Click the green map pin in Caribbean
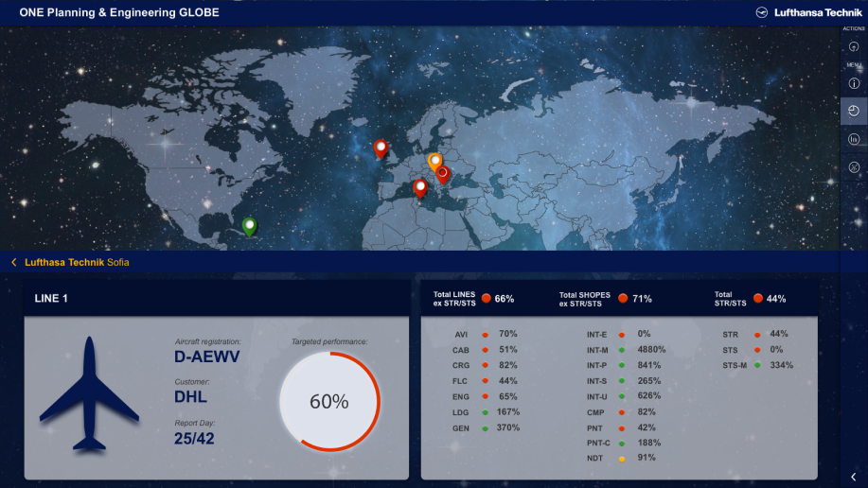This screenshot has height=488, width=868. [250, 227]
